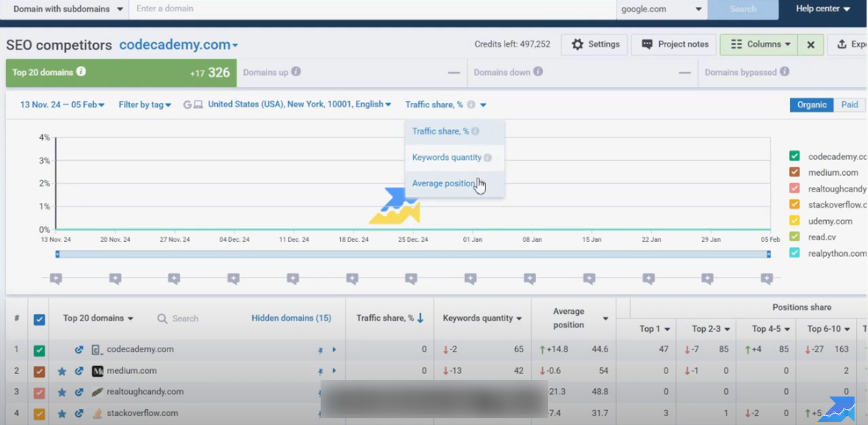Toggle realpython.com legend checkbox in chart
The width and height of the screenshot is (868, 425).
(794, 253)
